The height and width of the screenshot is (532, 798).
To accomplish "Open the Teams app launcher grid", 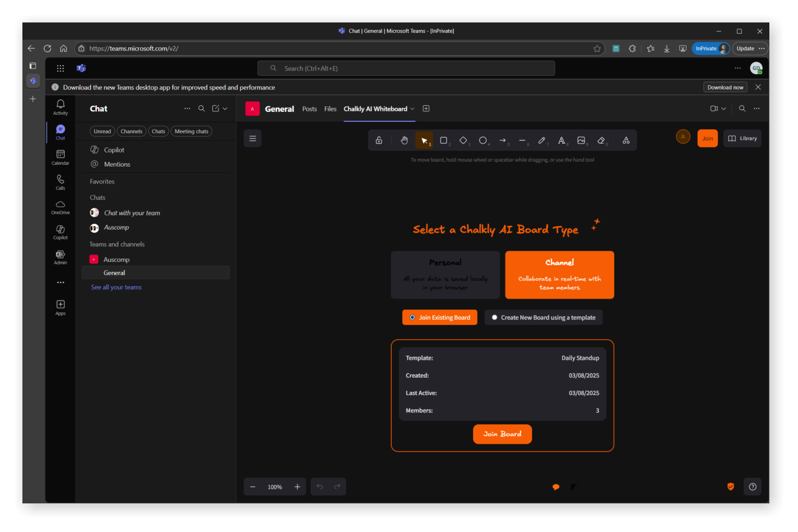I will click(x=60, y=68).
